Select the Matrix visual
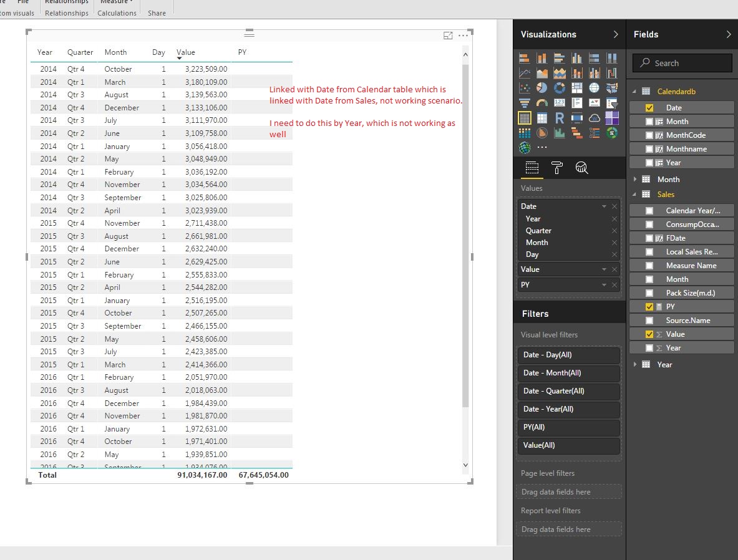This screenshot has width=738, height=560. coord(541,118)
